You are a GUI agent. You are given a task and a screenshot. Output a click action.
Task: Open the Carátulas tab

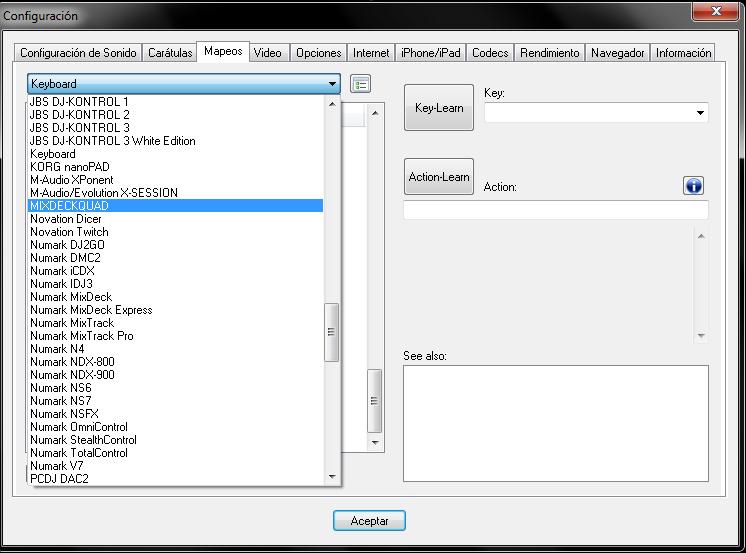170,53
